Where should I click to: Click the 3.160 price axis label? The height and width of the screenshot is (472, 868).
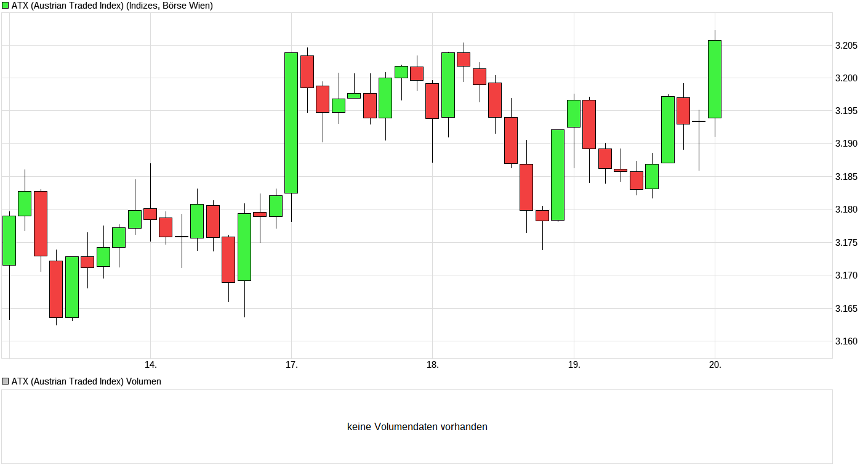[x=846, y=341]
